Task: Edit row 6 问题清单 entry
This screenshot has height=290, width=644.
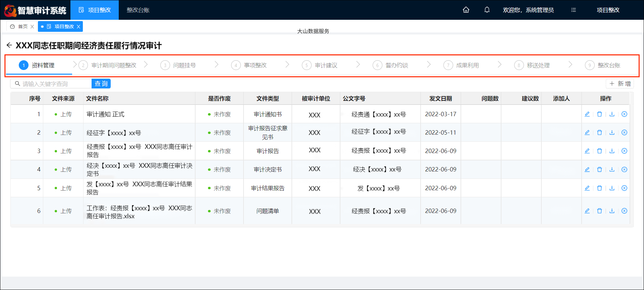Action: coord(587,211)
